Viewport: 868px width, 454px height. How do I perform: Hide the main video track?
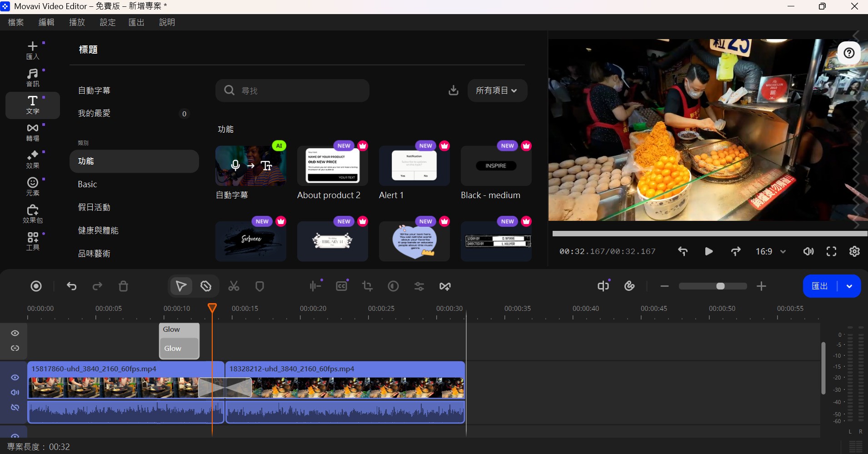tap(15, 378)
